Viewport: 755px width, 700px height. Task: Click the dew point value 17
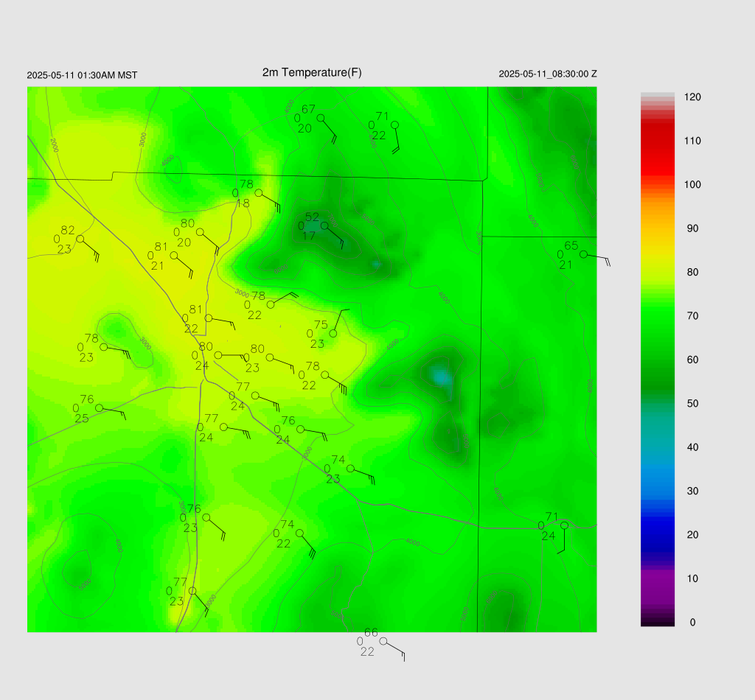point(309,236)
